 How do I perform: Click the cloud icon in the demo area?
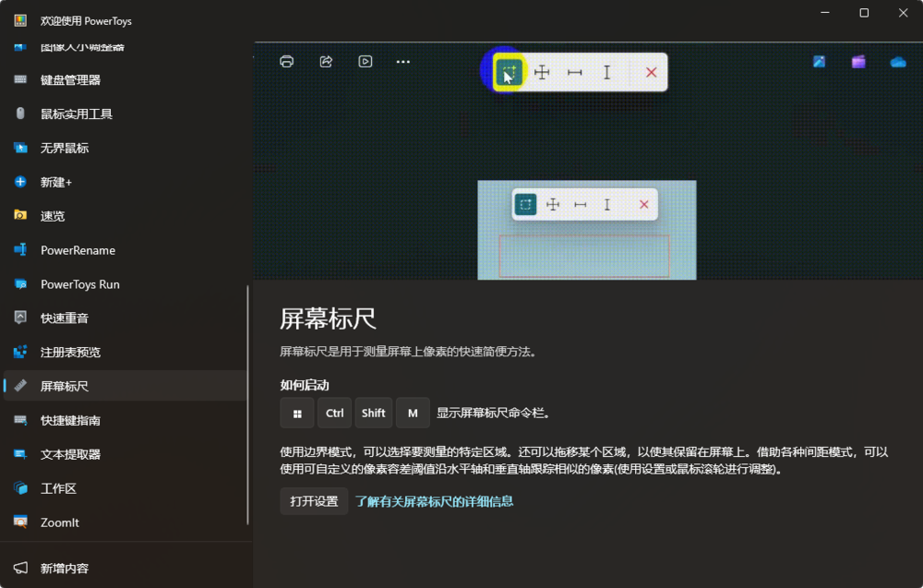(896, 60)
